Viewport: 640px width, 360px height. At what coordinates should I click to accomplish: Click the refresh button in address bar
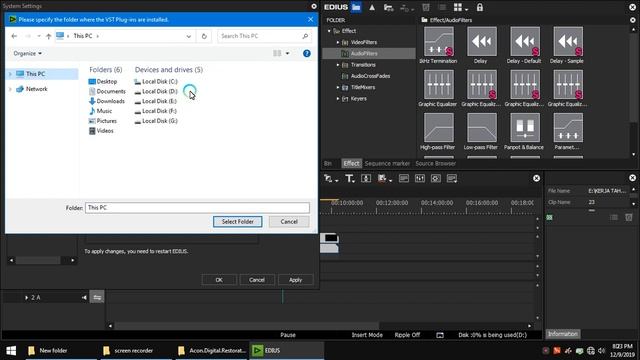click(x=204, y=36)
